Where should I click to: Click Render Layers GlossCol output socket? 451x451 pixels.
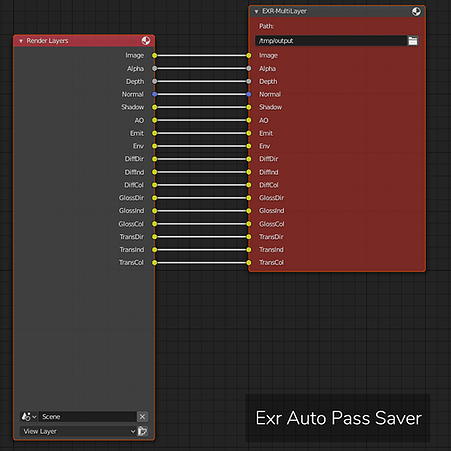pyautogui.click(x=154, y=224)
